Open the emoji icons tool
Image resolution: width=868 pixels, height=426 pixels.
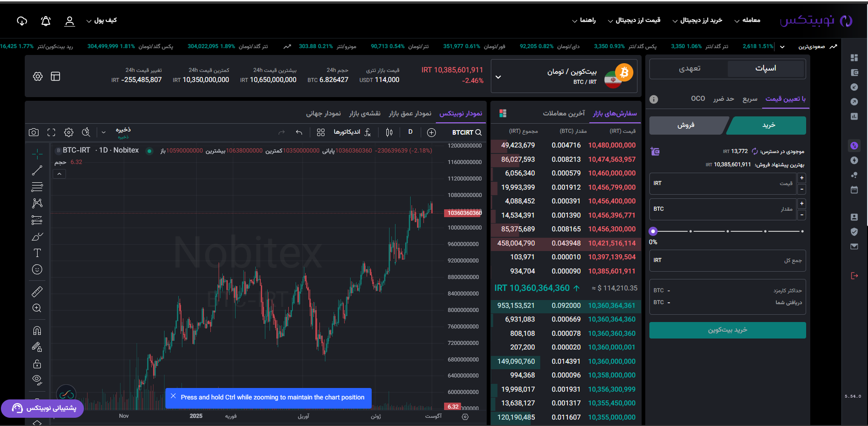click(37, 269)
